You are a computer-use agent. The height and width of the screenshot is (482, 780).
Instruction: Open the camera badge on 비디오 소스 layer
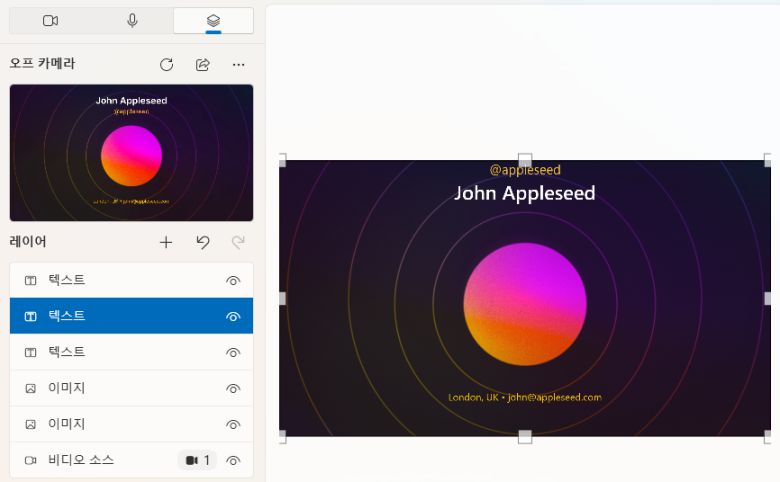tap(197, 461)
